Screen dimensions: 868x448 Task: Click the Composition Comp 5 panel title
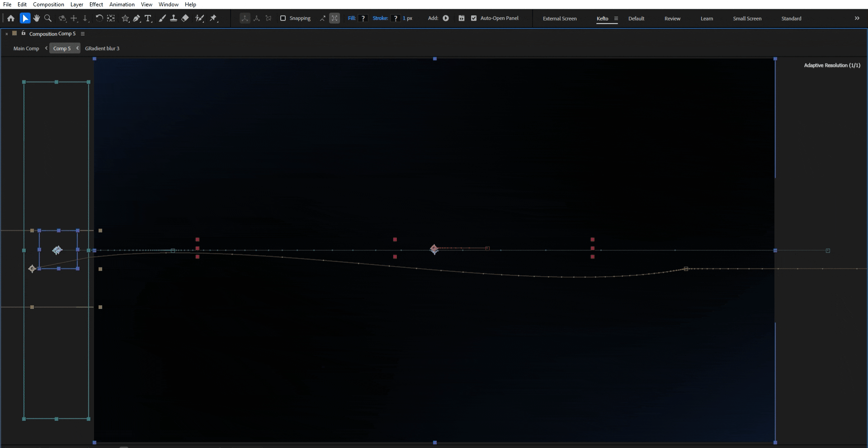[x=52, y=34]
